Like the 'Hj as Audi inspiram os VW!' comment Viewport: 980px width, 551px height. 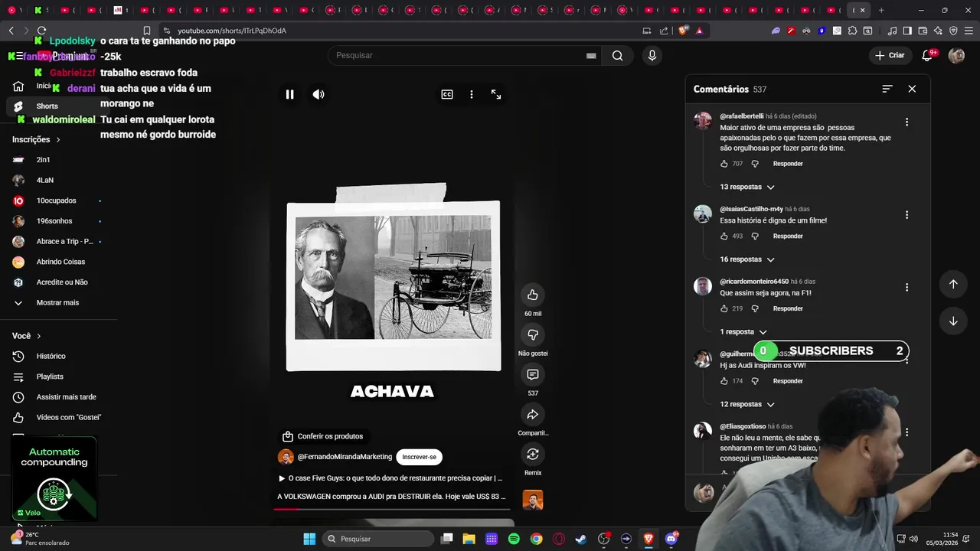pyautogui.click(x=724, y=381)
